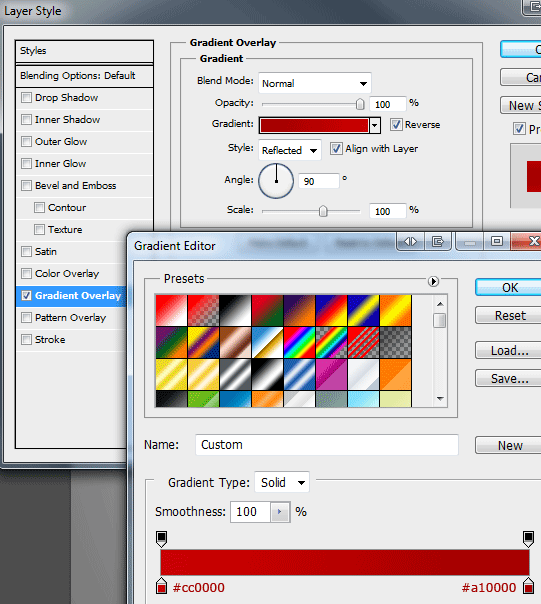Choose the rainbow spectrum gradient preset
Viewport: 541px width, 604px height.
pyautogui.click(x=299, y=342)
